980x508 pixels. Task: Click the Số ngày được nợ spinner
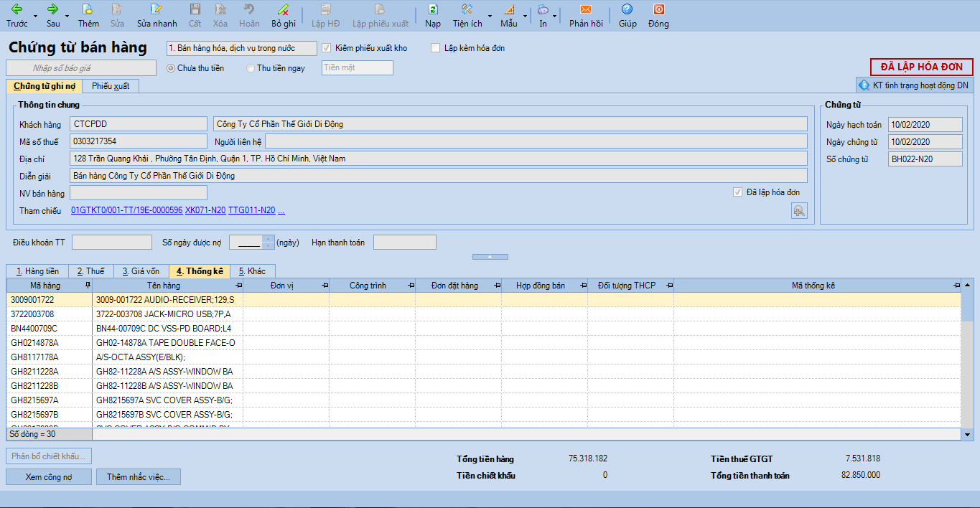pyautogui.click(x=268, y=243)
